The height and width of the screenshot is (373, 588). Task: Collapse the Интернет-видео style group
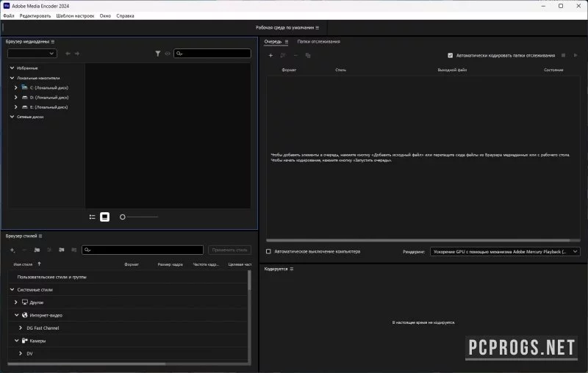click(x=16, y=315)
